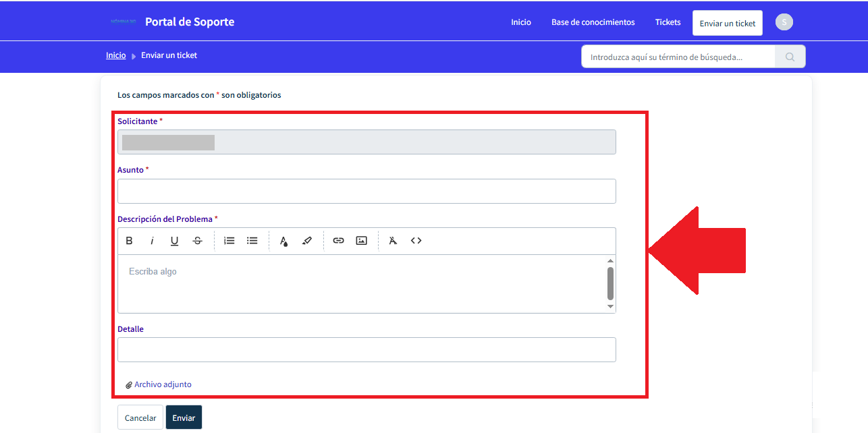Open the highlight color tool
The width and height of the screenshot is (868, 433).
pos(307,241)
